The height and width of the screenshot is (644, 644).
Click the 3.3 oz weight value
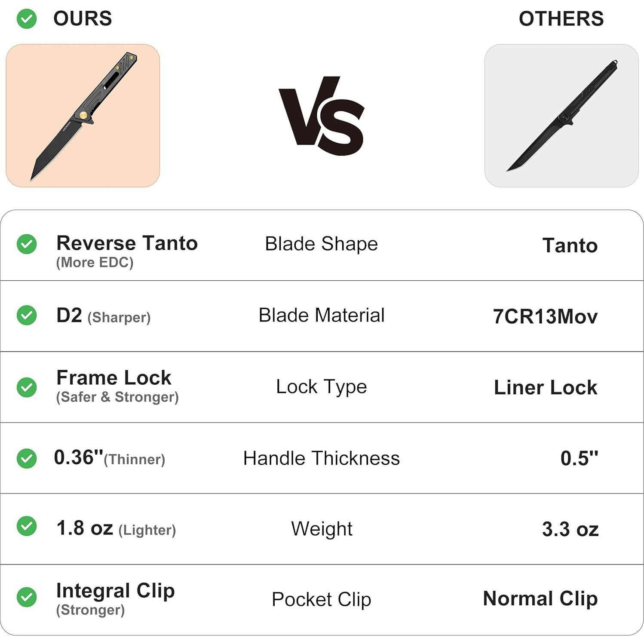pyautogui.click(x=570, y=529)
